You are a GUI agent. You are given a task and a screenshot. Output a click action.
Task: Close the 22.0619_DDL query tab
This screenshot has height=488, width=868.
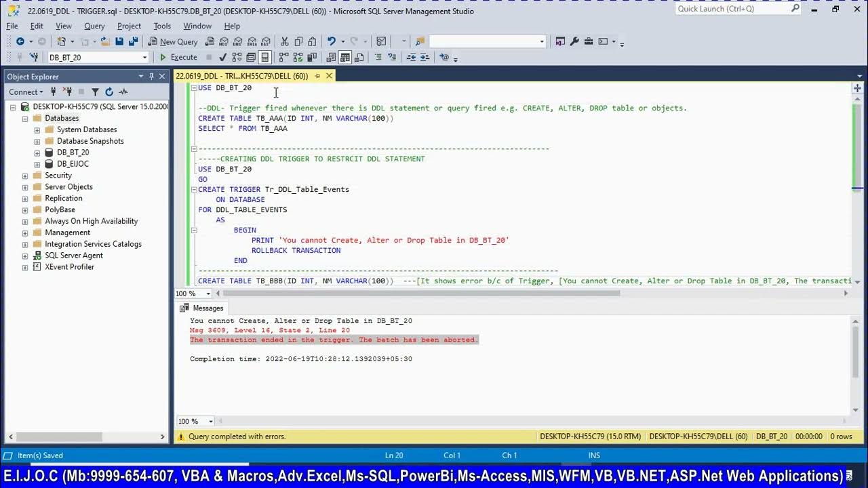coord(329,76)
